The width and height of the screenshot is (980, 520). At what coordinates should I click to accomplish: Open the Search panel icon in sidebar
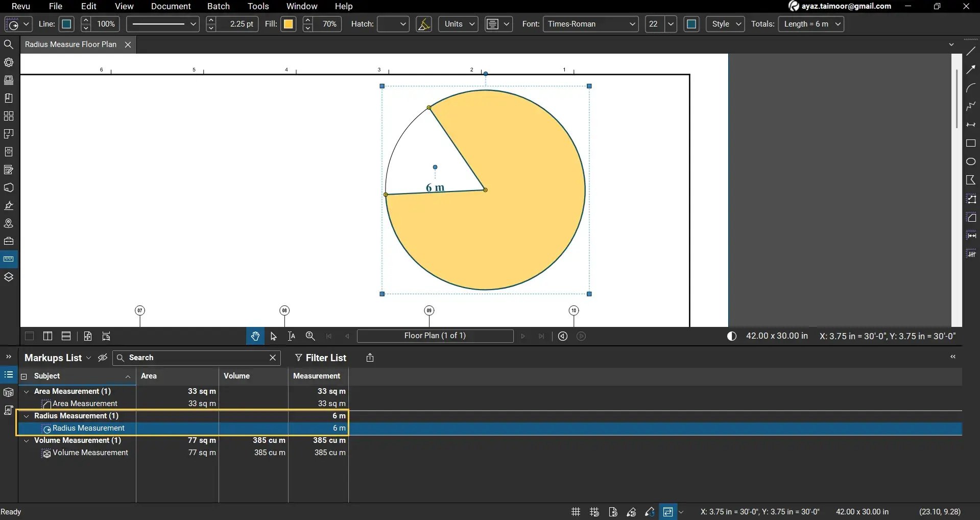9,44
